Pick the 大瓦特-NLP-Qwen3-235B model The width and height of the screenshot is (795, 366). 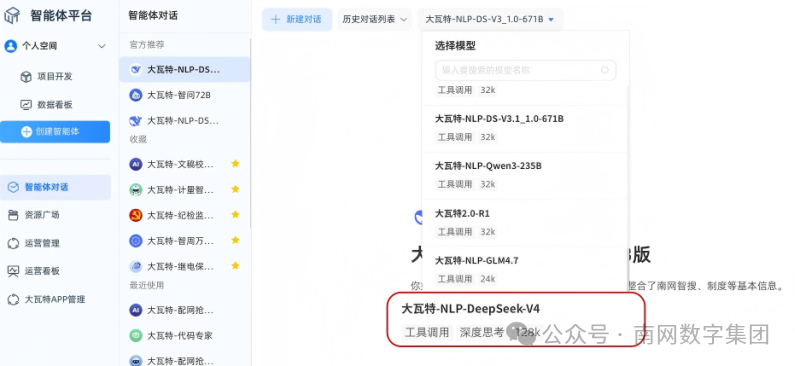pyautogui.click(x=524, y=176)
